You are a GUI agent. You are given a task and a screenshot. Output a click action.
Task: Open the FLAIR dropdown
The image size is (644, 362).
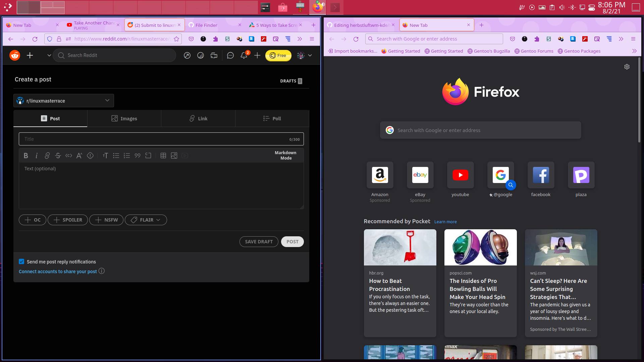(x=146, y=220)
